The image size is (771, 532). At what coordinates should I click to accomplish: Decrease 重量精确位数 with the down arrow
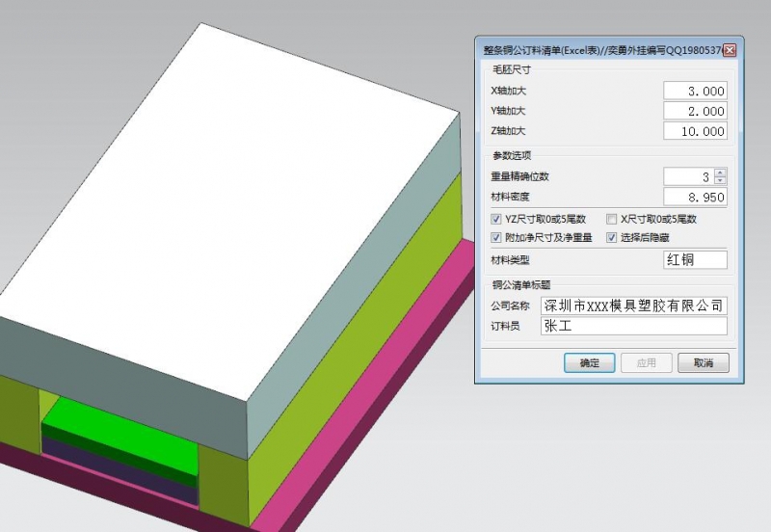(x=720, y=181)
